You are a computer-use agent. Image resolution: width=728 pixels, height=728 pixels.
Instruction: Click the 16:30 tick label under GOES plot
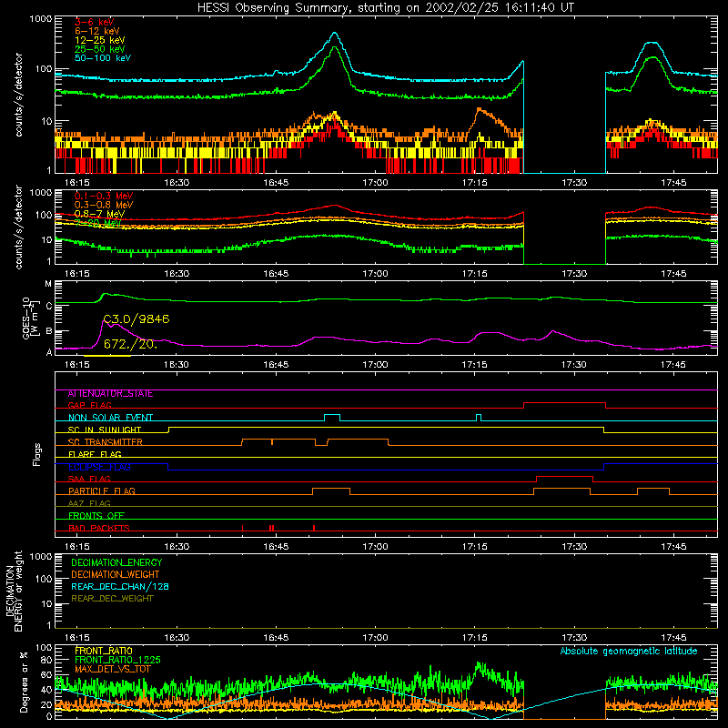(x=177, y=365)
